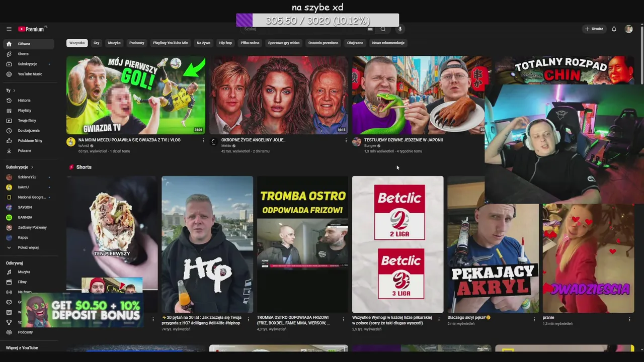
Task: Open the Mehlo channel name link
Action: (226, 146)
